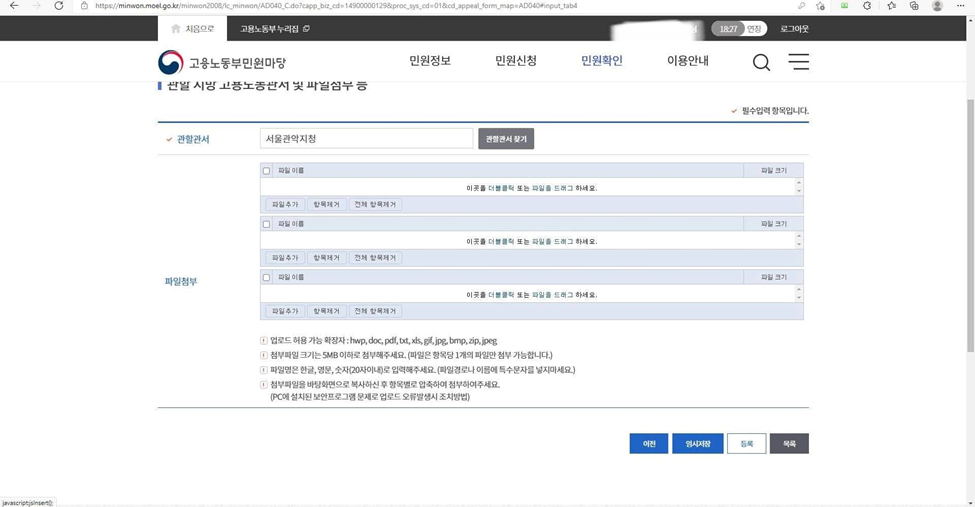Tick the second 파일 이름 header checkbox
This screenshot has height=507, width=975.
click(x=266, y=224)
